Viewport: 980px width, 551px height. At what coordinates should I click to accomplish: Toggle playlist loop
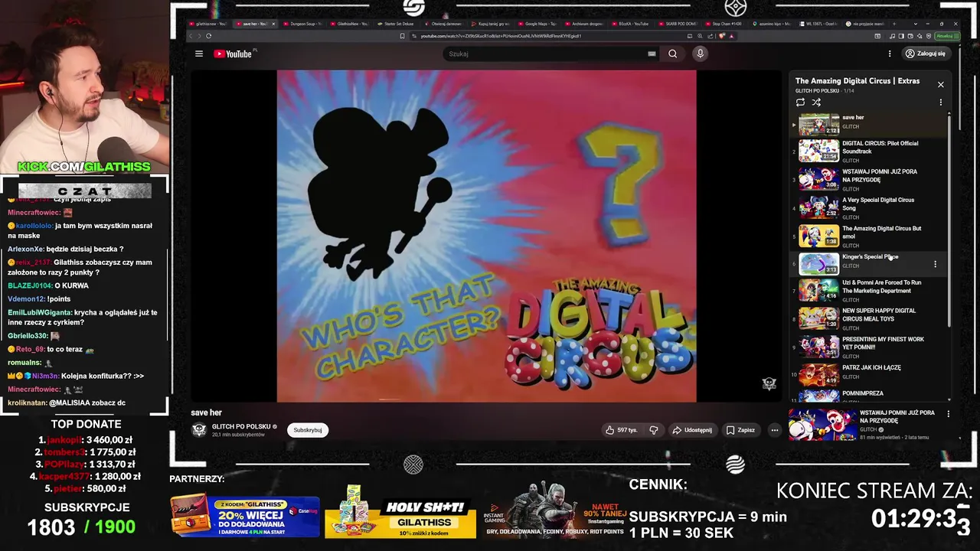click(800, 102)
